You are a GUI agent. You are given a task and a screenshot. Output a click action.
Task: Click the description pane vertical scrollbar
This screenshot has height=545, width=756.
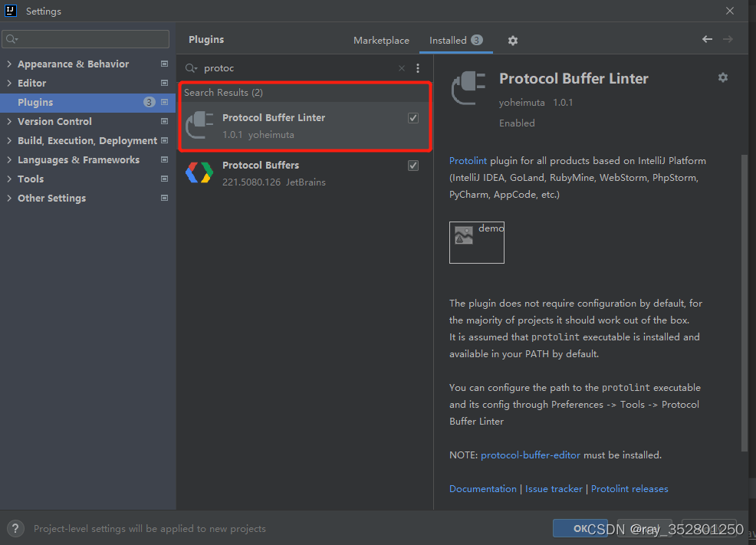click(744, 303)
